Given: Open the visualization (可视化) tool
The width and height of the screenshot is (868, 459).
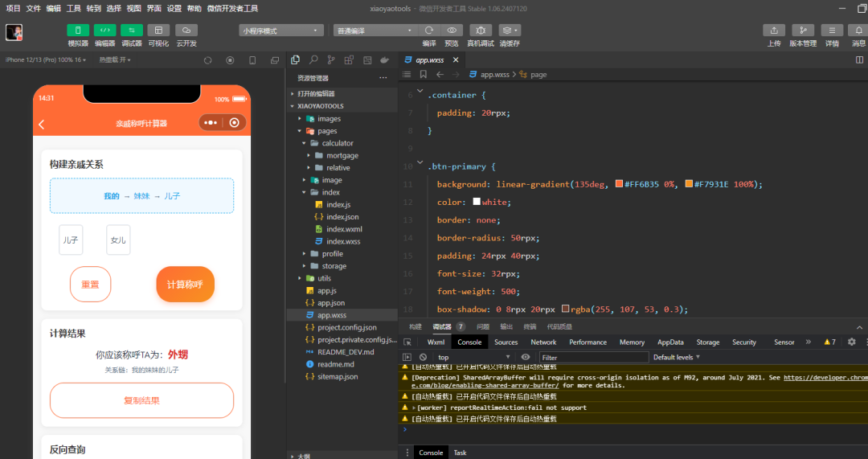Looking at the screenshot, I should tap(158, 31).
